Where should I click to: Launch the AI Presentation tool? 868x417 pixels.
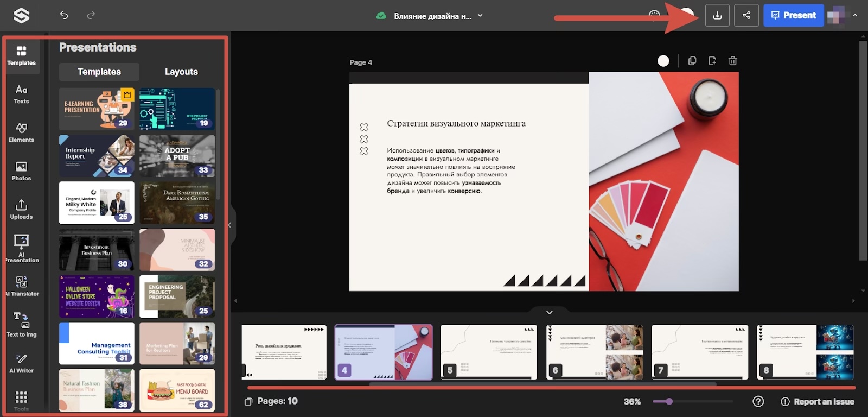[22, 248]
